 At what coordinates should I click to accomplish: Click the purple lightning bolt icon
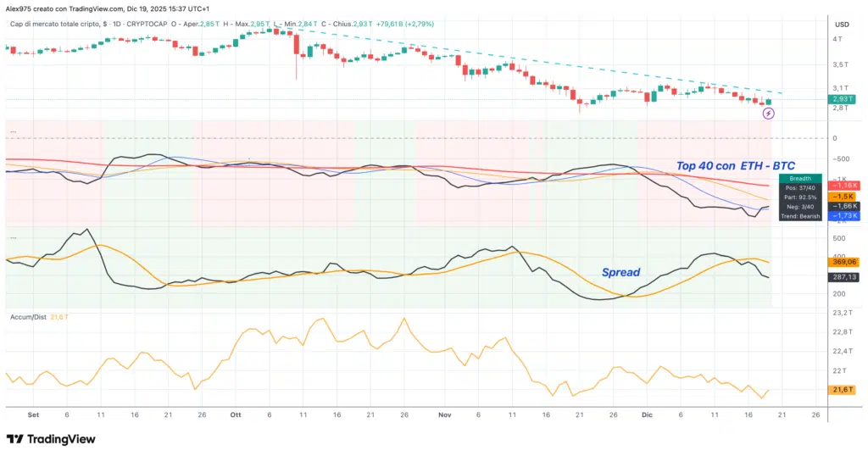click(768, 113)
